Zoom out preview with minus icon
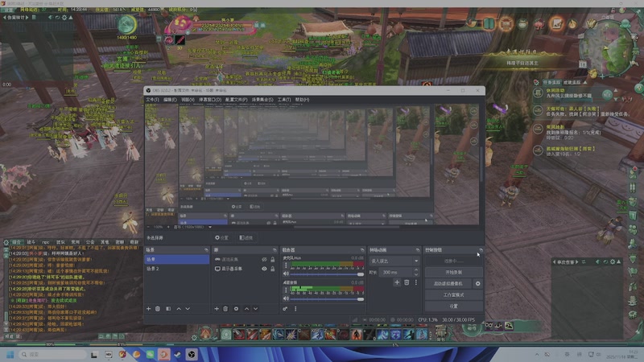The image size is (644, 362). tap(149, 227)
